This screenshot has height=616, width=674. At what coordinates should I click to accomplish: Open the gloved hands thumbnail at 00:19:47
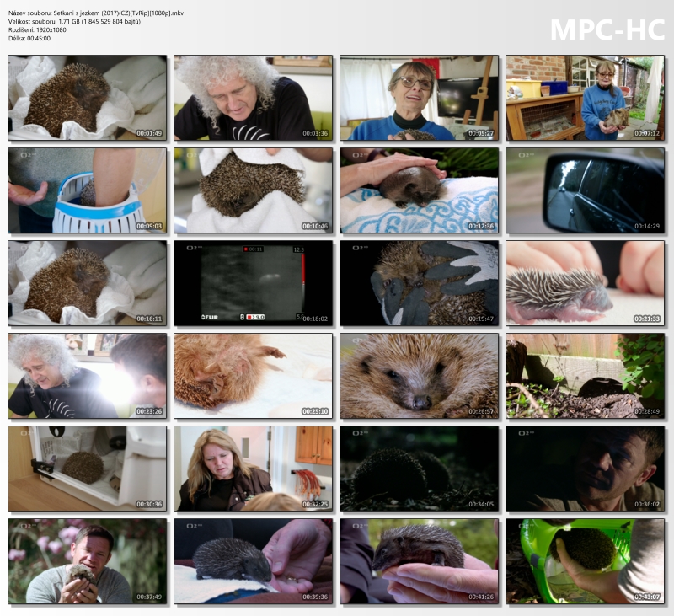point(419,283)
